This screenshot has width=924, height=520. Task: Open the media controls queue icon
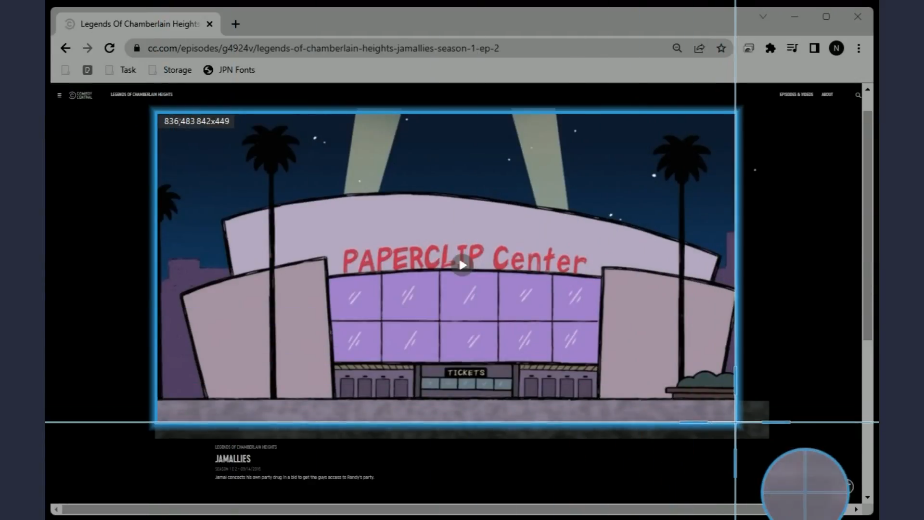[792, 48]
